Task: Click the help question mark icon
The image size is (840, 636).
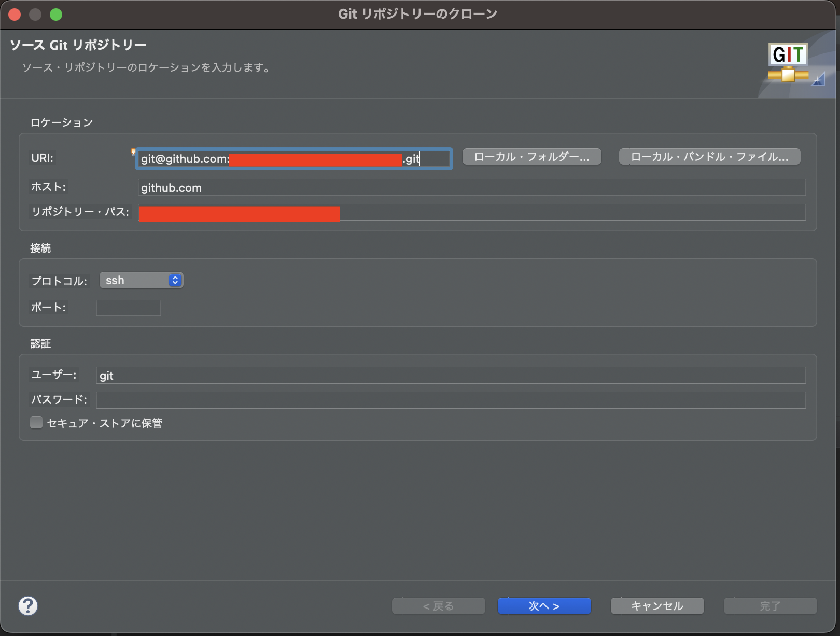Action: coord(28,605)
